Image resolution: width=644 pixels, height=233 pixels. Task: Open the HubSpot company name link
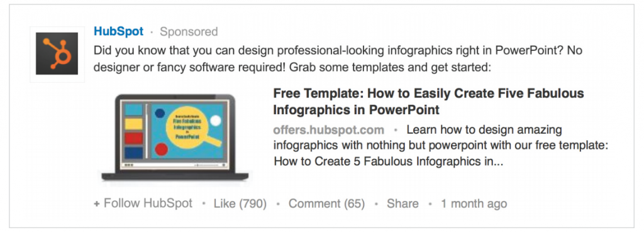[x=118, y=31]
